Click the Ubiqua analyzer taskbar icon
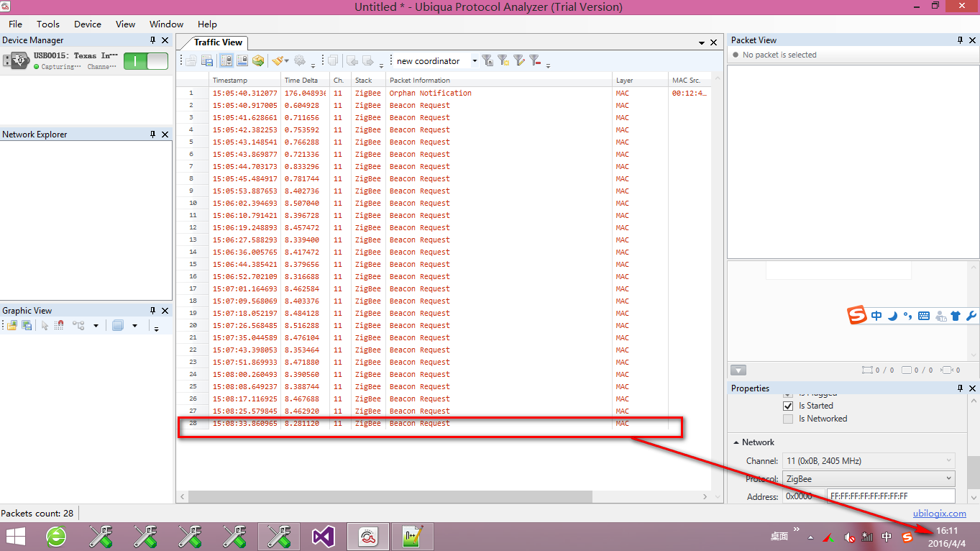Viewport: 980px width, 551px height. [368, 537]
